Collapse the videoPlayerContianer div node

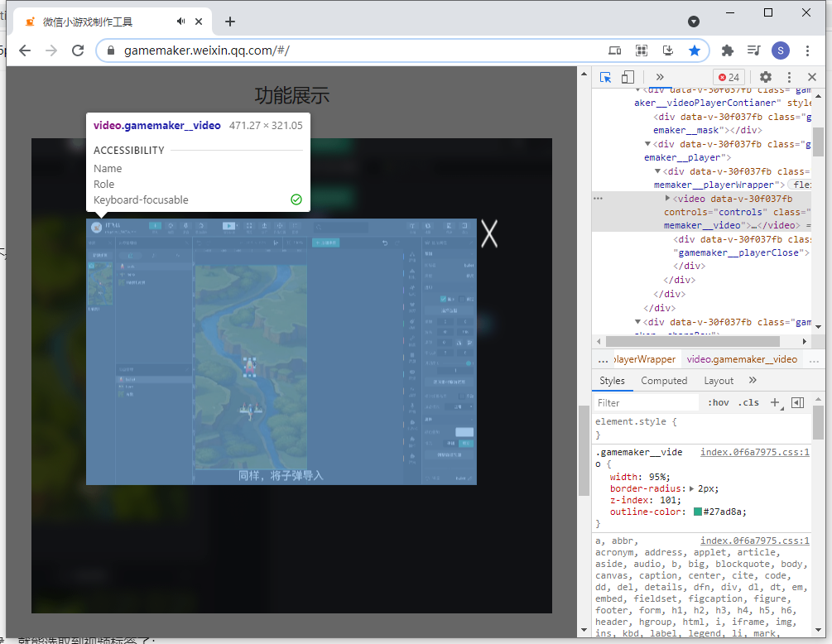click(637, 89)
